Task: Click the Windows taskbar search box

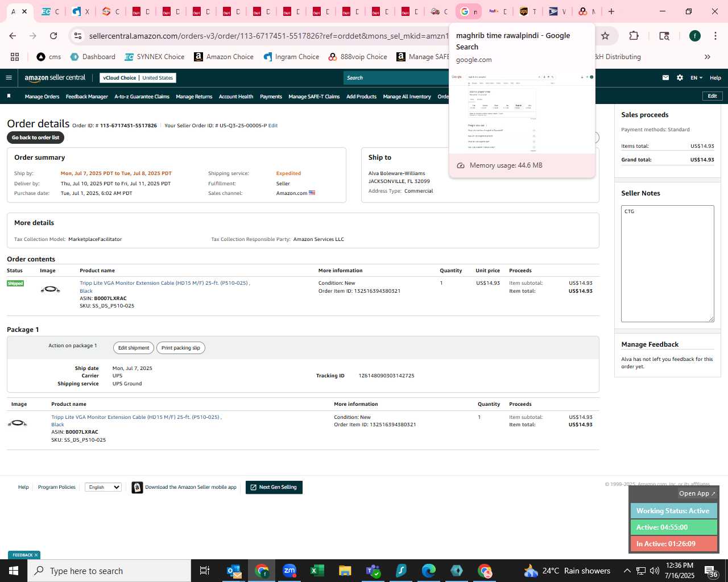Action: point(109,571)
